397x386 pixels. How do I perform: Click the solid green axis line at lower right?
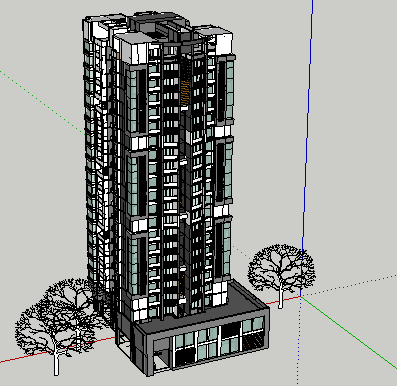click(349, 333)
